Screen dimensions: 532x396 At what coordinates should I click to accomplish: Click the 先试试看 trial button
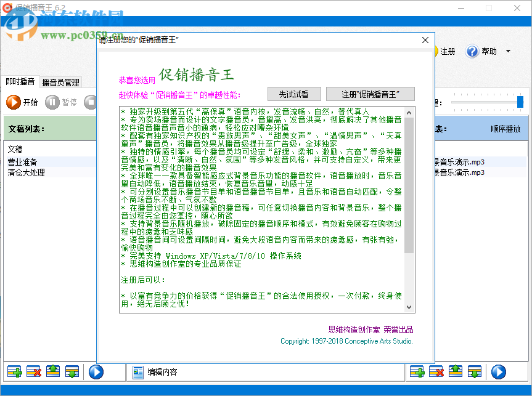tap(294, 94)
